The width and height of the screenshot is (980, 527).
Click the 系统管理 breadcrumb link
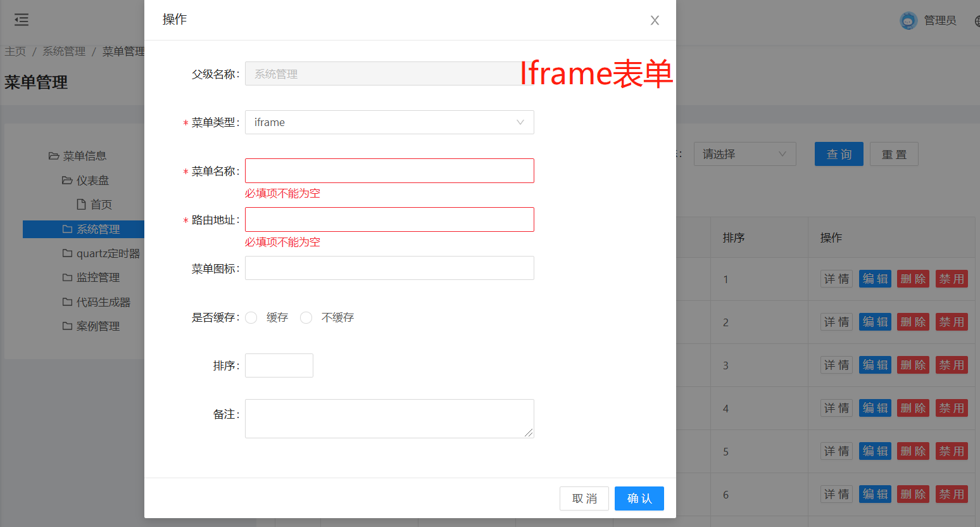[64, 51]
